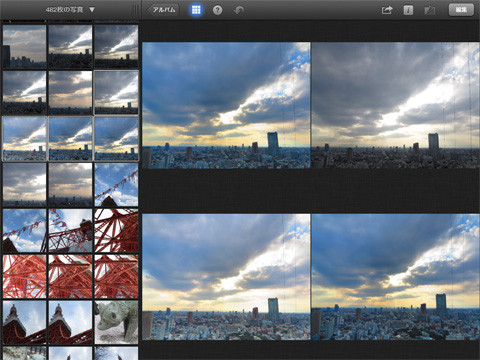The height and width of the screenshot is (360, 480).
Task: Toggle the show original photo icon
Action: coord(429,10)
